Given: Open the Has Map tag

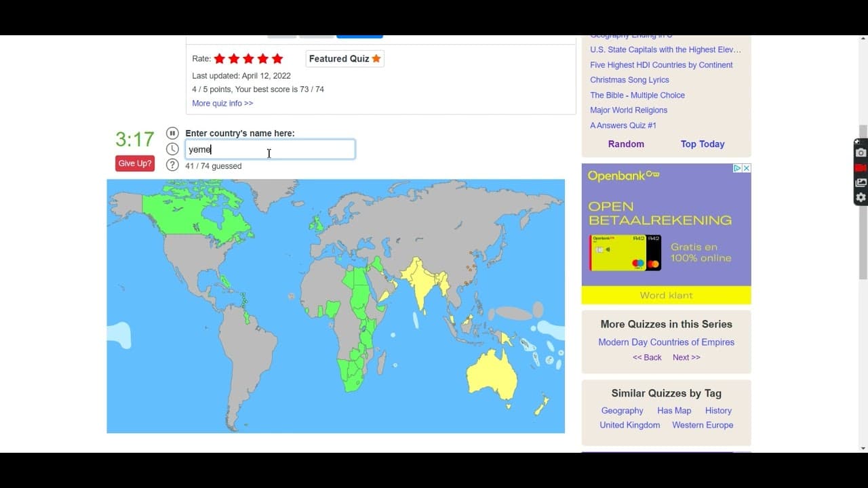Looking at the screenshot, I should pyautogui.click(x=674, y=411).
